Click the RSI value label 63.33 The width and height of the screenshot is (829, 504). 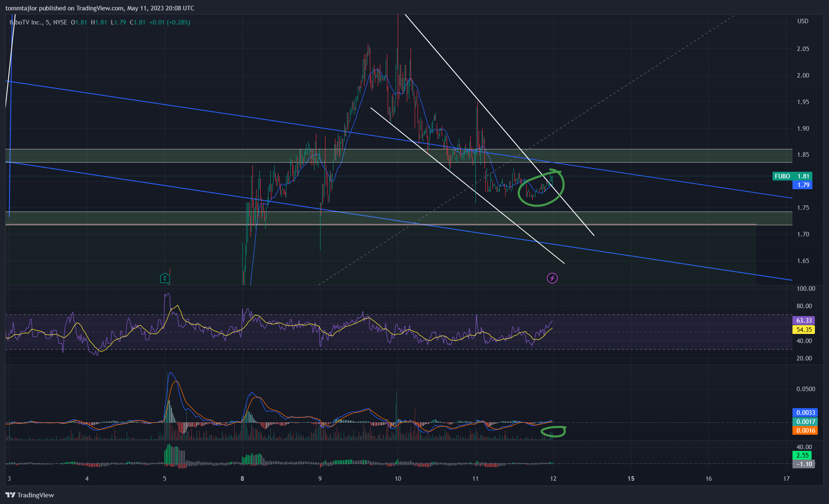pyautogui.click(x=804, y=321)
